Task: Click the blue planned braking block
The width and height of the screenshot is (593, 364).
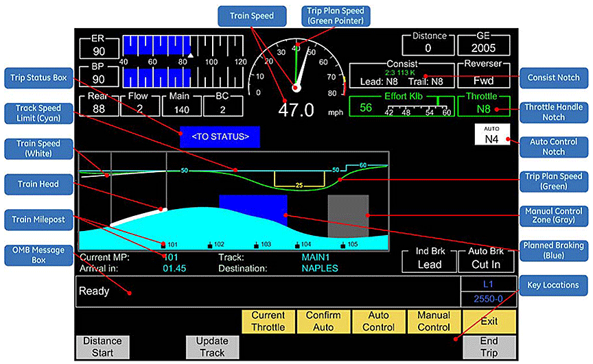Action: point(253,209)
